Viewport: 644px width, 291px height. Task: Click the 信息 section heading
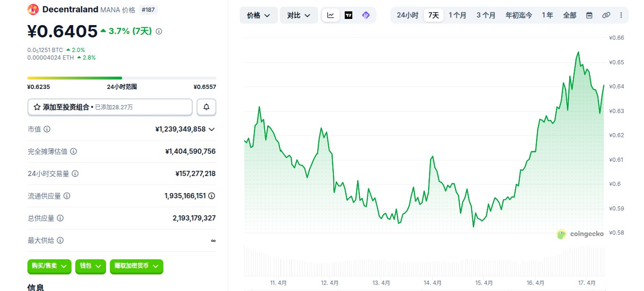click(36, 287)
